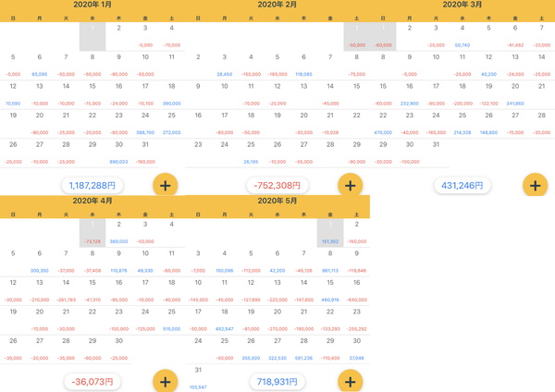Select May 8 with 961,113 entry

330,262
